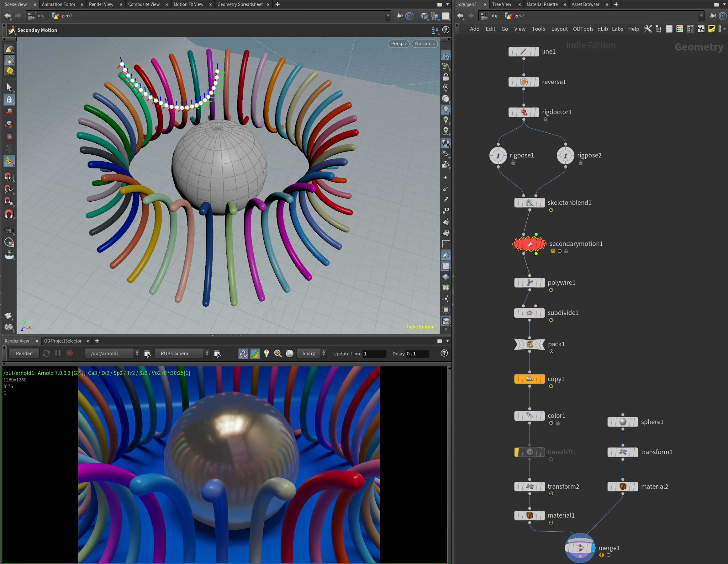Select the polywire1 node icon
The image size is (728, 564).
(529, 283)
